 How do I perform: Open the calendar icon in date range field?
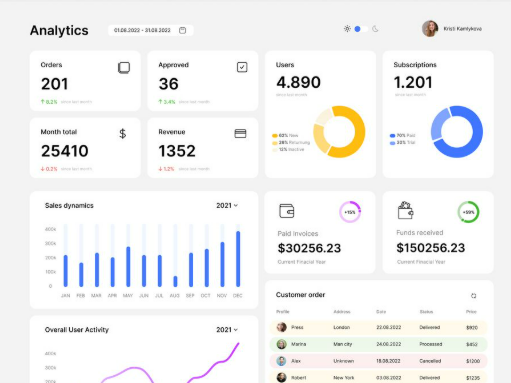click(182, 30)
